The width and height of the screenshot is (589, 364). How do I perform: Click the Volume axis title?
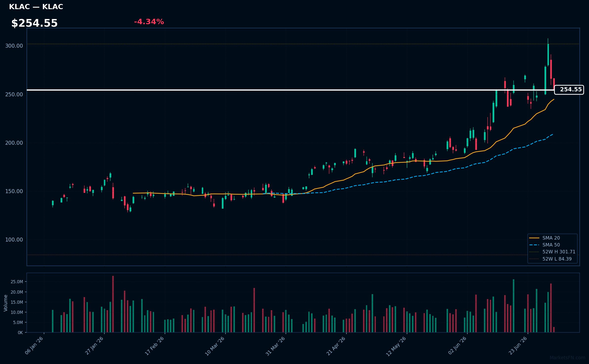6,303
